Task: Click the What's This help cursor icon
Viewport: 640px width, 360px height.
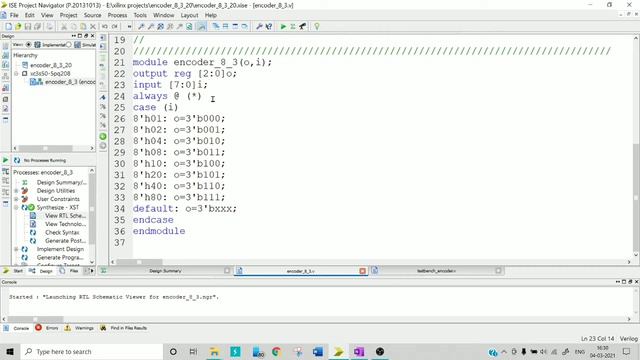Action: tap(269, 27)
